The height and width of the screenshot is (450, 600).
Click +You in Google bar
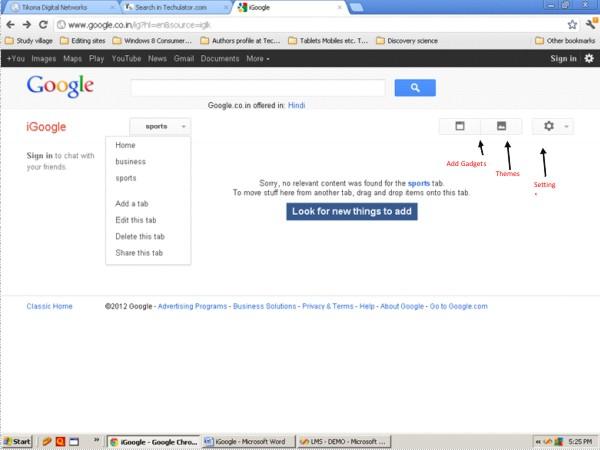[16, 59]
